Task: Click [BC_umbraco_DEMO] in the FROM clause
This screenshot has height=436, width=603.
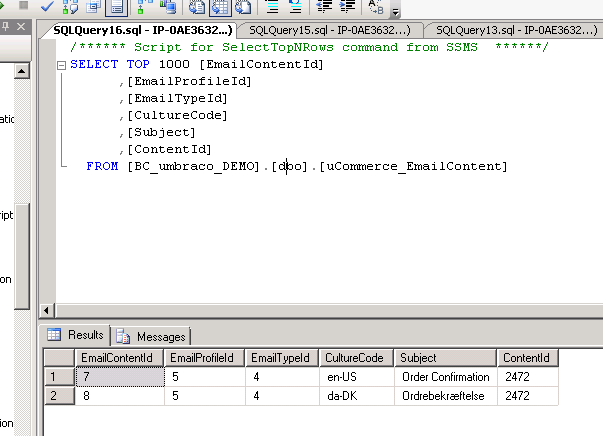Action: click(x=193, y=166)
